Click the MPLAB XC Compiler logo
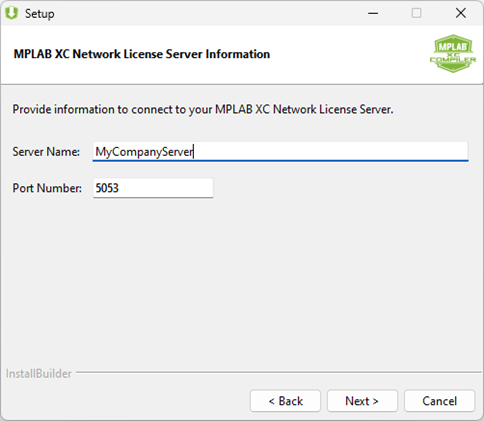 pos(453,54)
